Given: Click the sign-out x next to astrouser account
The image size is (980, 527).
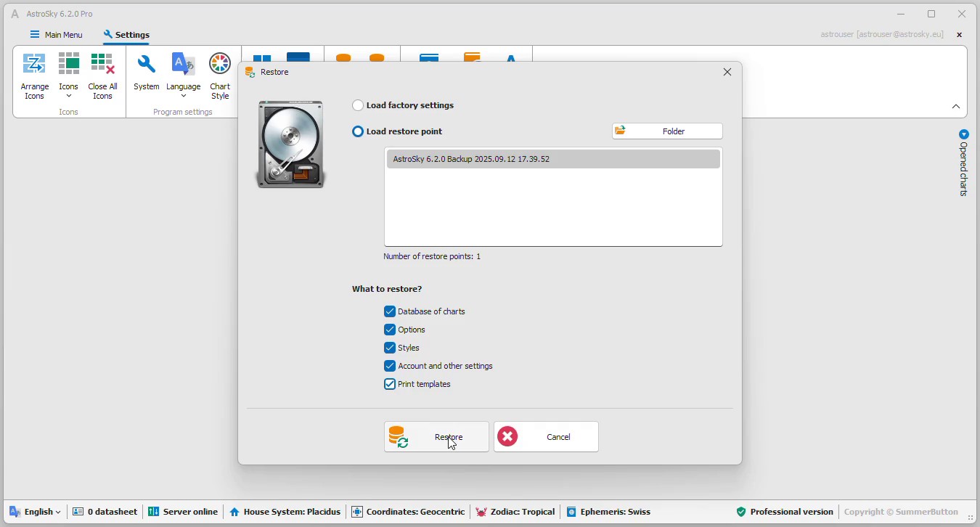Looking at the screenshot, I should (x=959, y=34).
